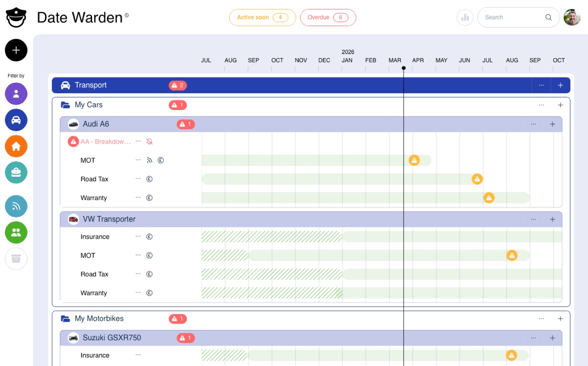Add item to VW Transporter with plus
This screenshot has width=588, height=366.
pos(552,219)
